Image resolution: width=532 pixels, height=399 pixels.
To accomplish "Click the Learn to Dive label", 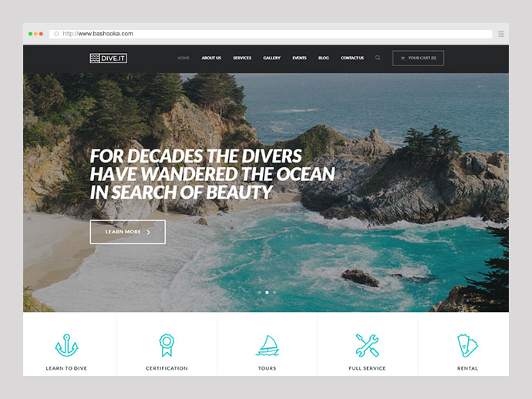I will coord(66,368).
